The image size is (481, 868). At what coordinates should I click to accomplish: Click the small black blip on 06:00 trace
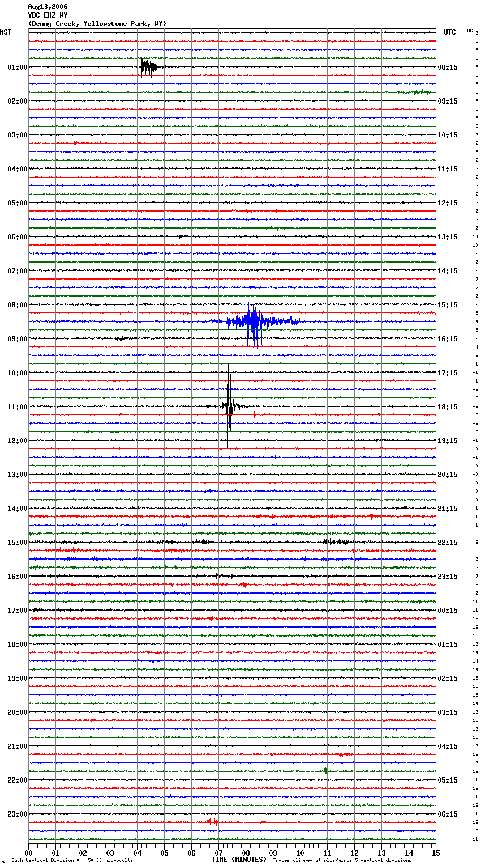(x=180, y=238)
